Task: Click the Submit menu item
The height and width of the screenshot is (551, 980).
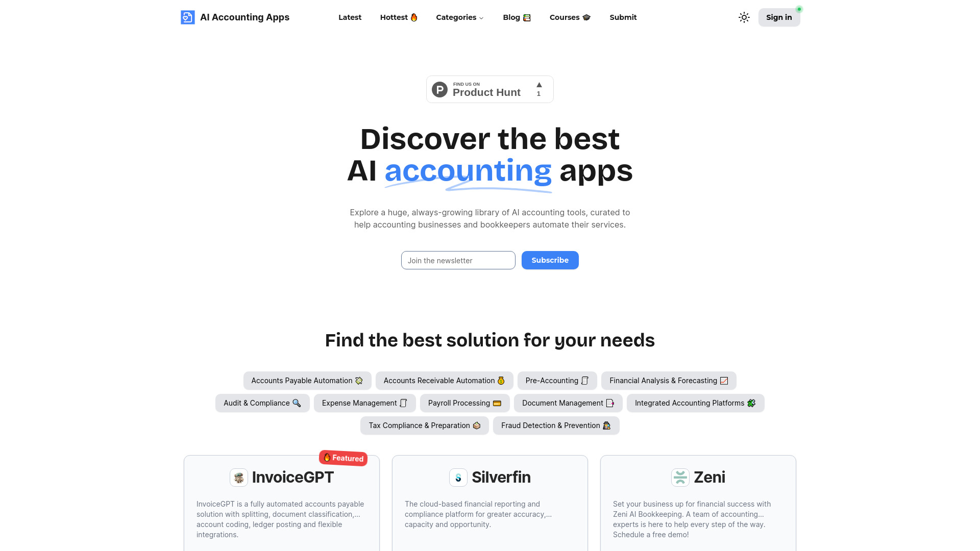Action: click(x=623, y=17)
